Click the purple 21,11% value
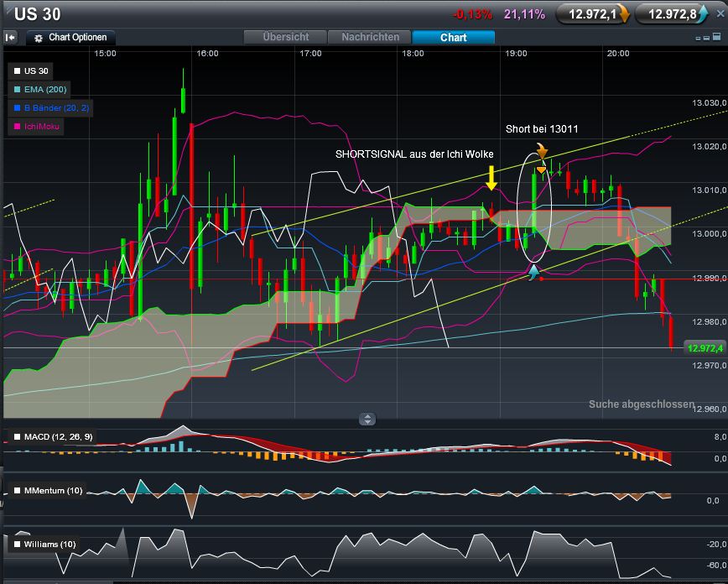The image size is (728, 584). 525,14
